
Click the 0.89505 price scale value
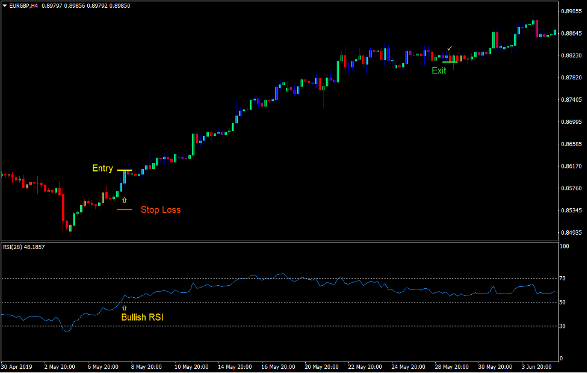point(570,10)
